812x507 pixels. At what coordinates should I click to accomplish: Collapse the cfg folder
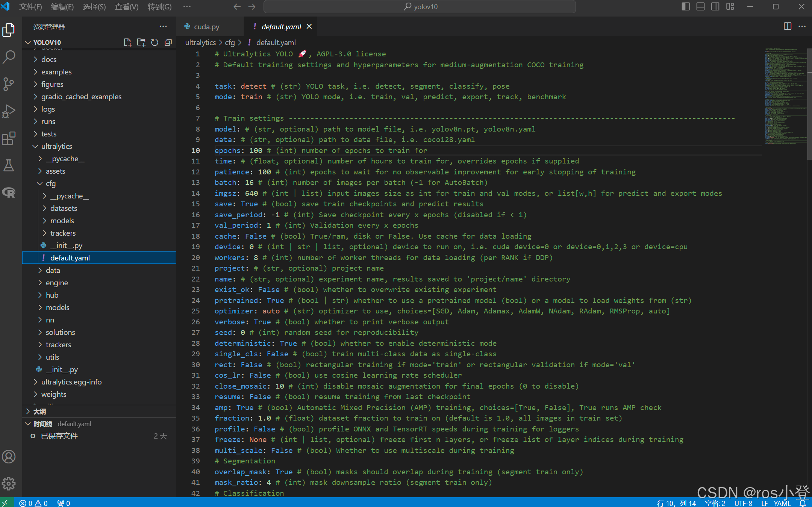[x=99, y=183]
